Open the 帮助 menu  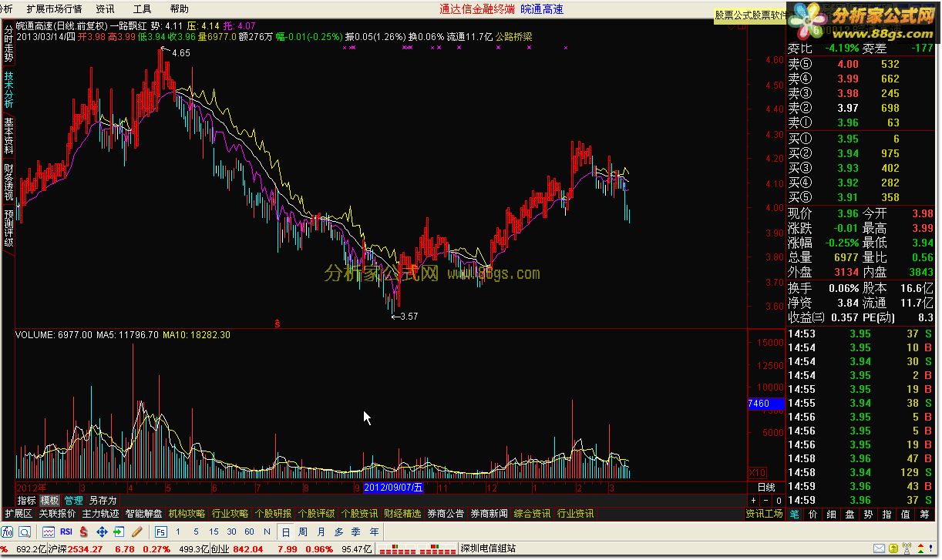click(179, 9)
